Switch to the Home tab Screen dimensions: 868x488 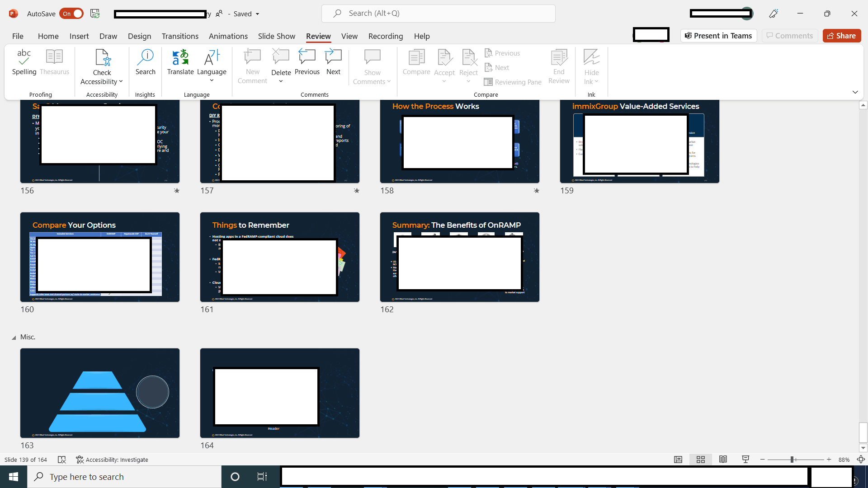click(48, 36)
